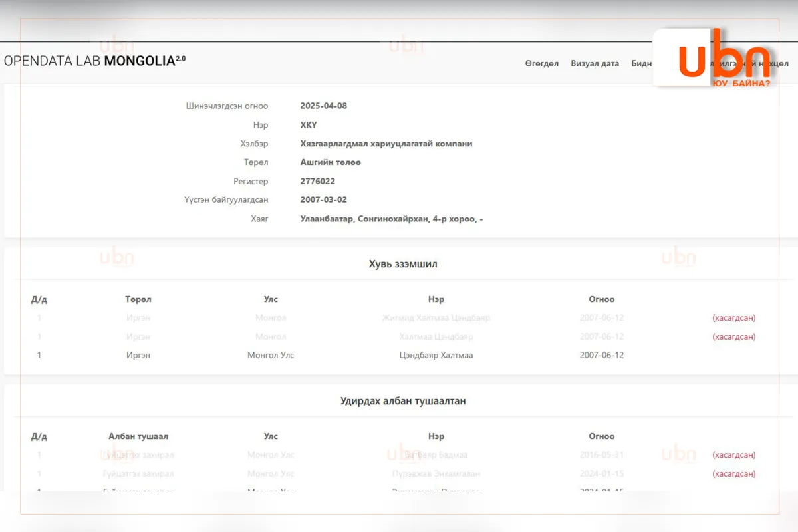Click the Хувь эзэмшил section heading

click(403, 264)
